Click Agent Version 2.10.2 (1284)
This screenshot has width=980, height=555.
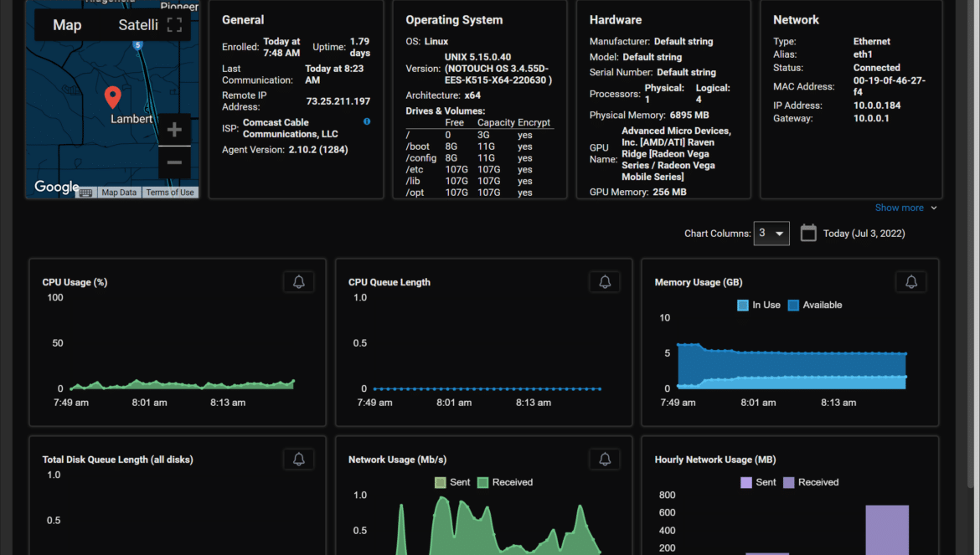point(318,150)
